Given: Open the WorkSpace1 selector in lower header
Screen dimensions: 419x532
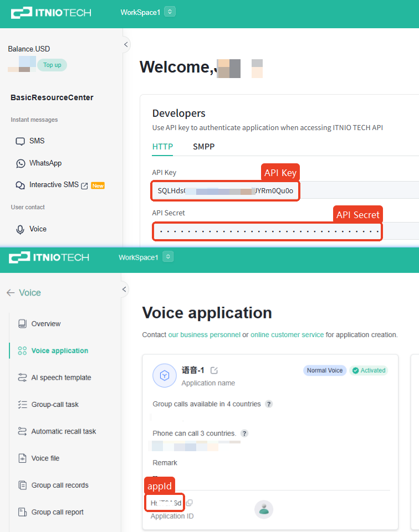Looking at the screenshot, I should 168,257.
